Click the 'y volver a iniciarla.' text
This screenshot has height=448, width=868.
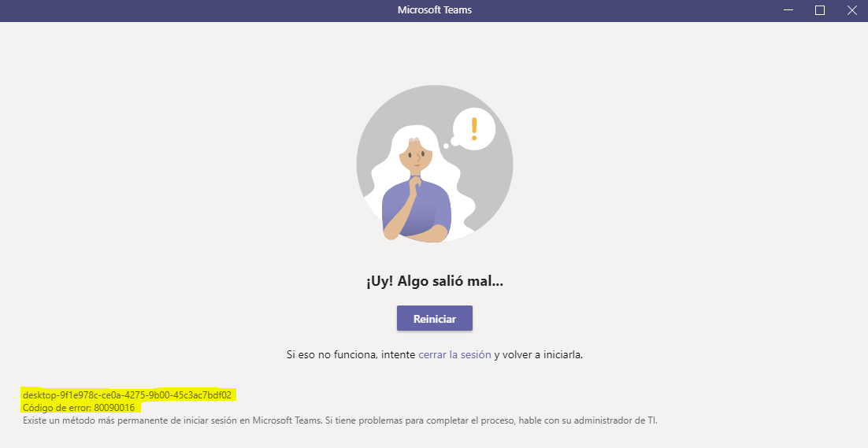pos(539,354)
